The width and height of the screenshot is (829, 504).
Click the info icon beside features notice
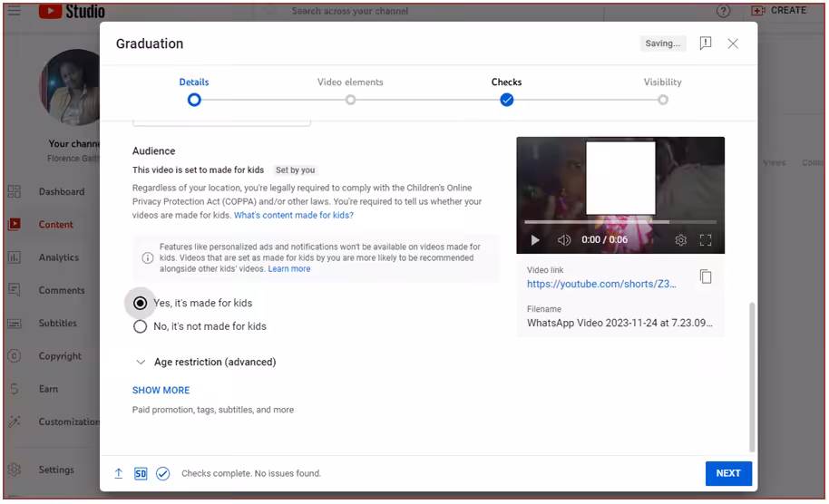148,257
